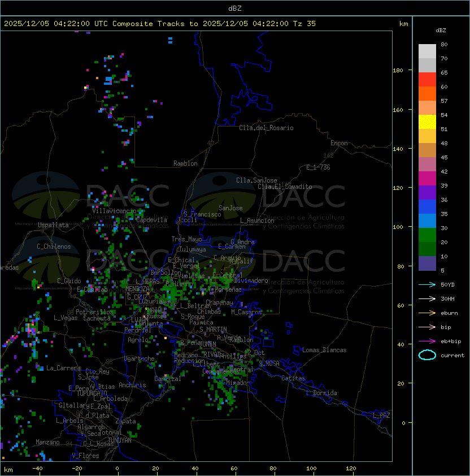Click the white 30HM arrow legend symbol
This screenshot has width=470, height=476.
point(427,298)
